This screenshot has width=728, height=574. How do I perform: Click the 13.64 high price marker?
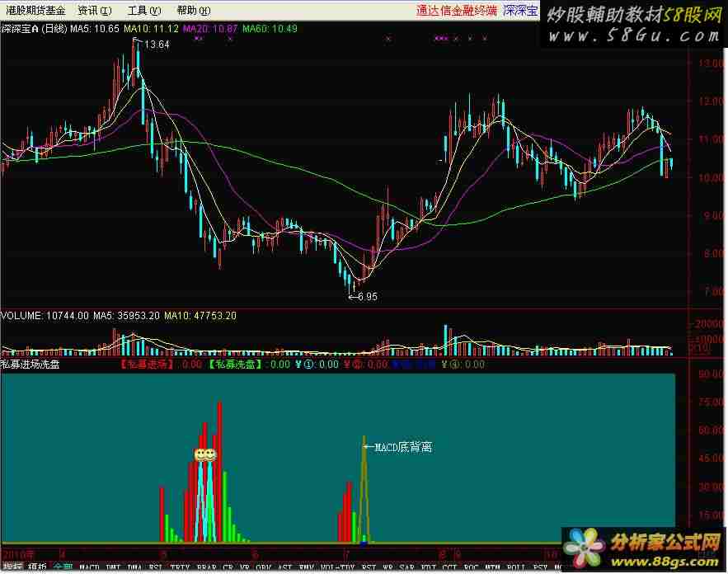click(x=157, y=45)
